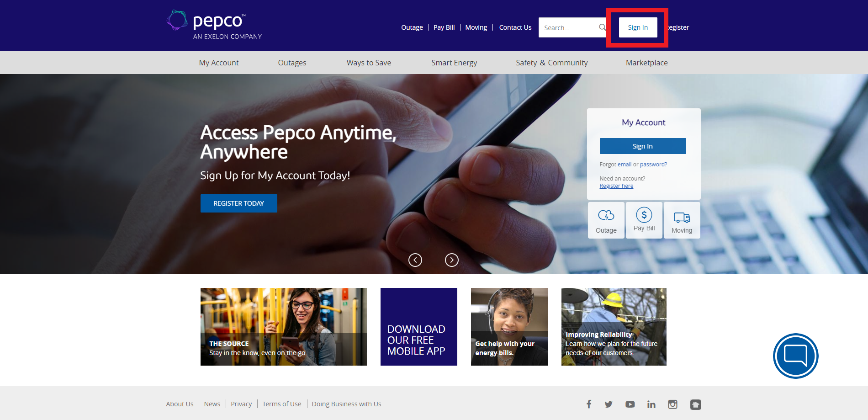Click the Outage cloud tile in My Account panel
The image size is (868, 420).
coord(606,220)
